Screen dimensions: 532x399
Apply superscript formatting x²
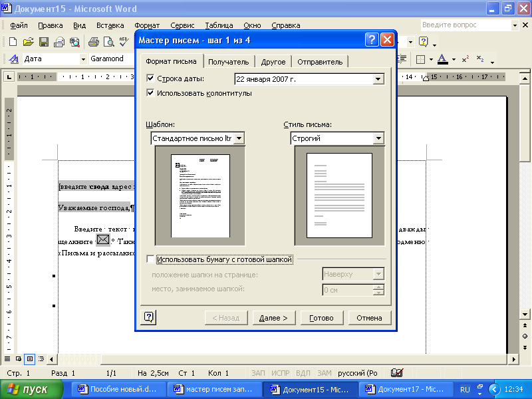(465, 59)
